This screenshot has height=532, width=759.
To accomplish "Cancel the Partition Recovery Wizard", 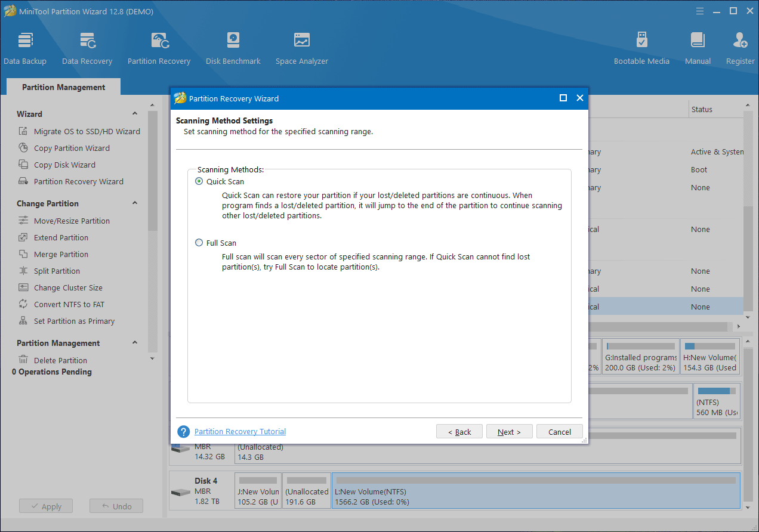I will tap(560, 432).
